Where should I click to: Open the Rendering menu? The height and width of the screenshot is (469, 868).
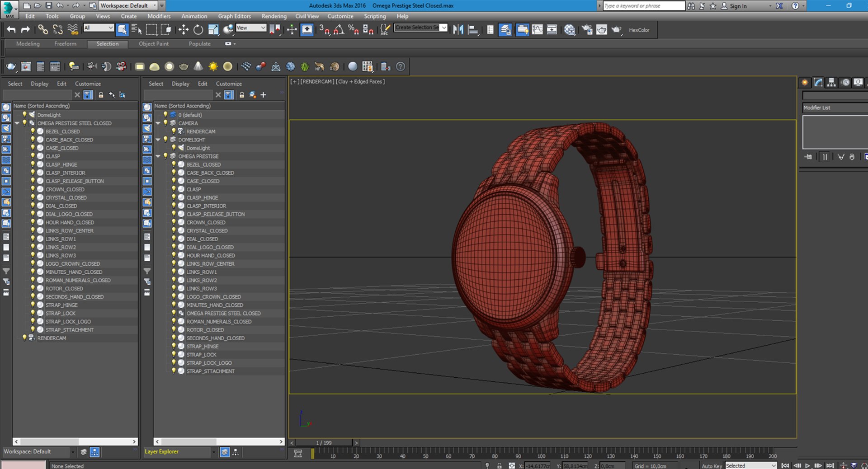tap(274, 16)
